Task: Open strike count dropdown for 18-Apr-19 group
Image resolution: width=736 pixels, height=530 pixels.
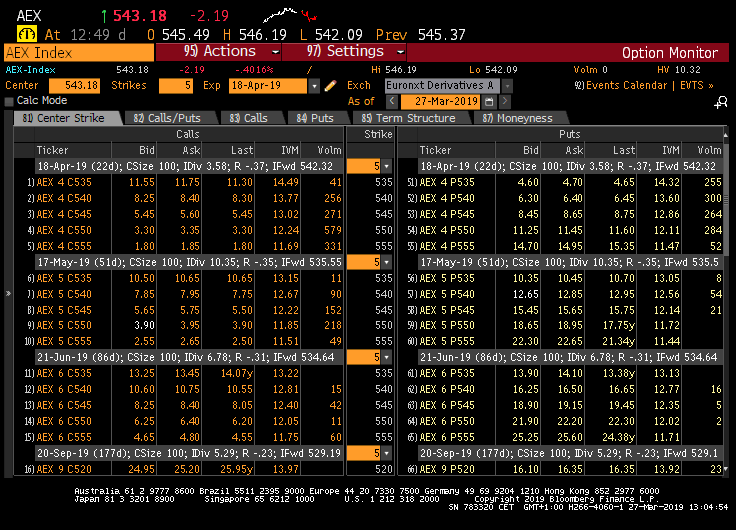Action: (x=386, y=166)
